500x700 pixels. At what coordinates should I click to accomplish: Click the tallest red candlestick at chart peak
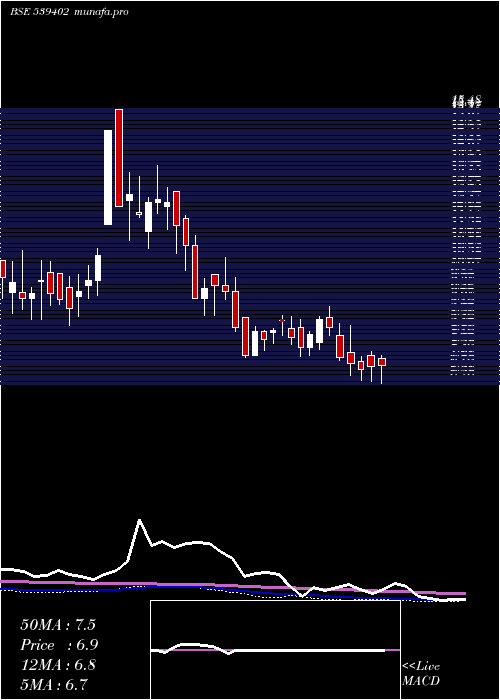(x=119, y=158)
